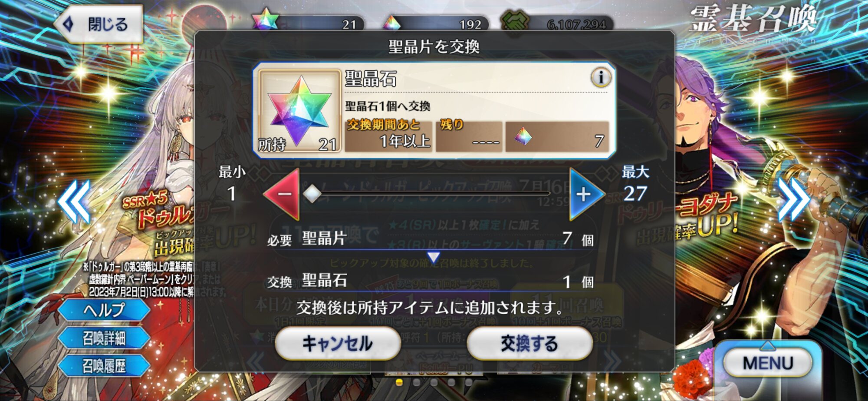
Task: Tap the Saint Quartz star thumbnail
Action: pyautogui.click(x=299, y=110)
